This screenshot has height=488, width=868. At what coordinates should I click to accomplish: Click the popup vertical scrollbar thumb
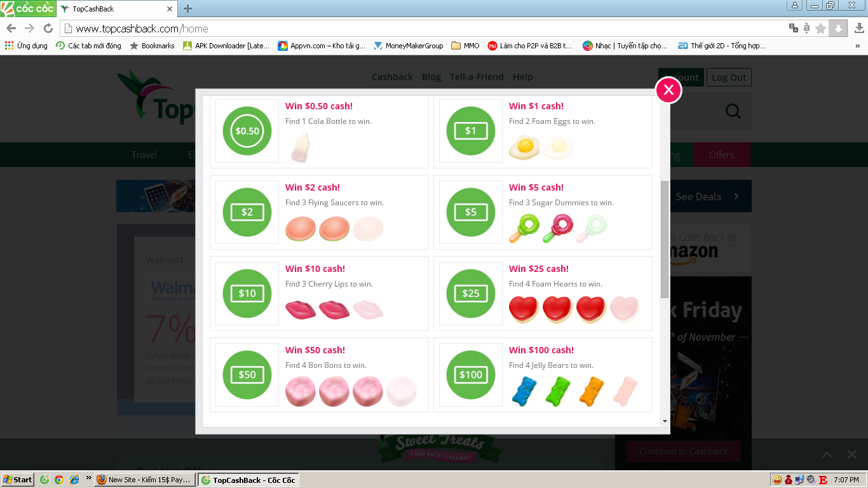coord(665,239)
